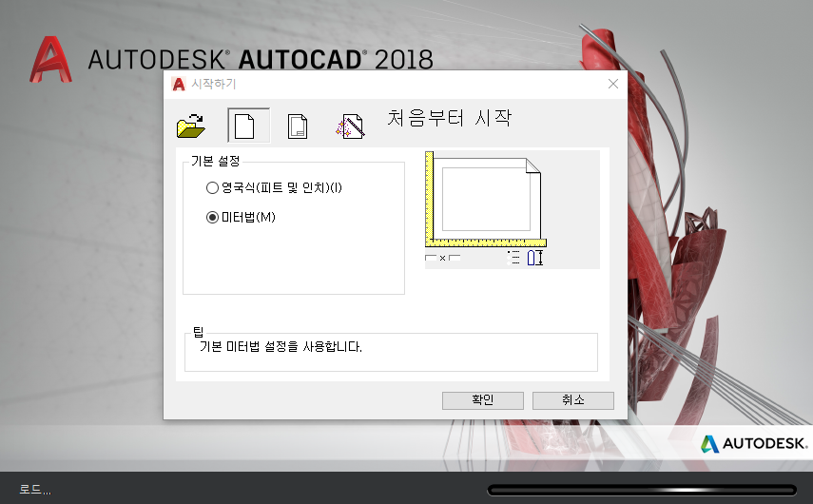The width and height of the screenshot is (813, 504).
Task: Close the 시작하기 dialog window
Action: (x=613, y=84)
